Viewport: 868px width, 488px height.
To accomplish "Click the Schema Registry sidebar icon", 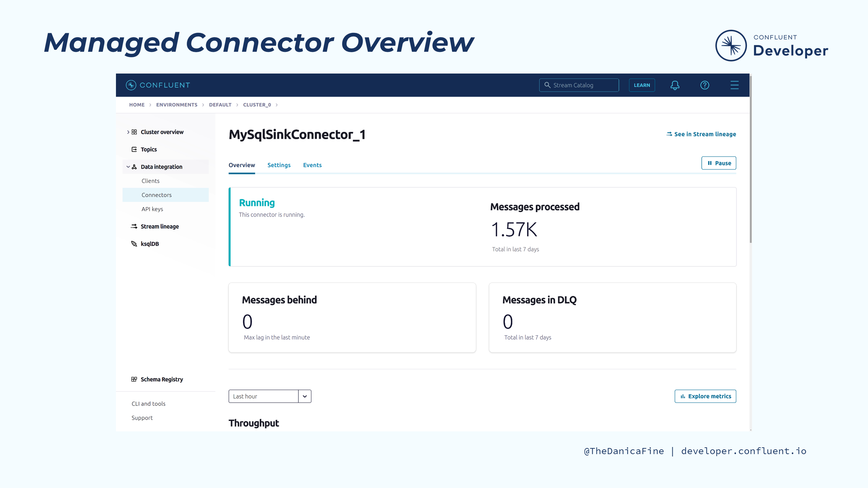I will (134, 379).
